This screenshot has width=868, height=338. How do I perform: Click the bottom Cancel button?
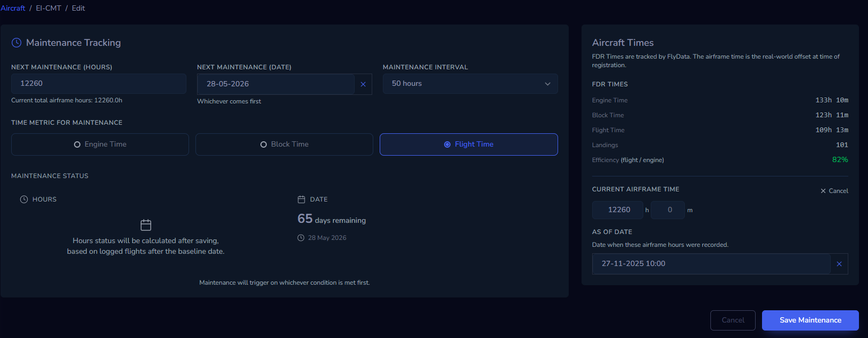[733, 320]
